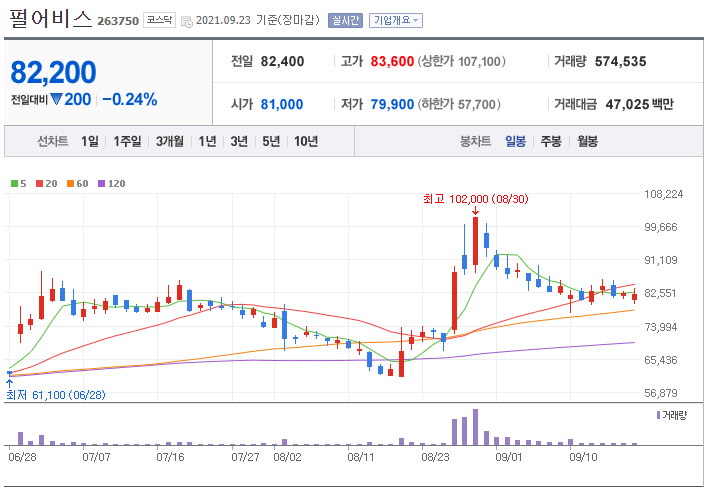Select the 3개월 line chart tab
Screen dimensions: 704x487
pos(170,142)
